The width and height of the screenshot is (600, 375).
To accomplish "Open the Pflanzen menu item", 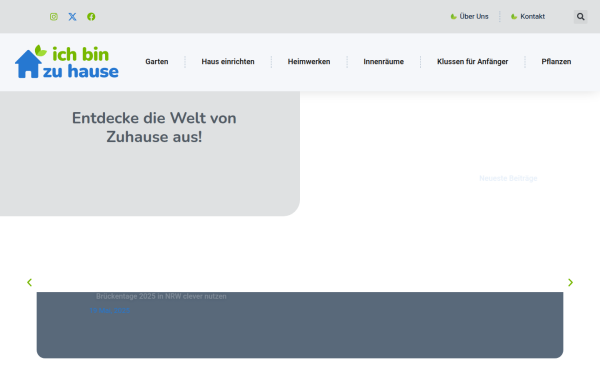I will click(556, 62).
